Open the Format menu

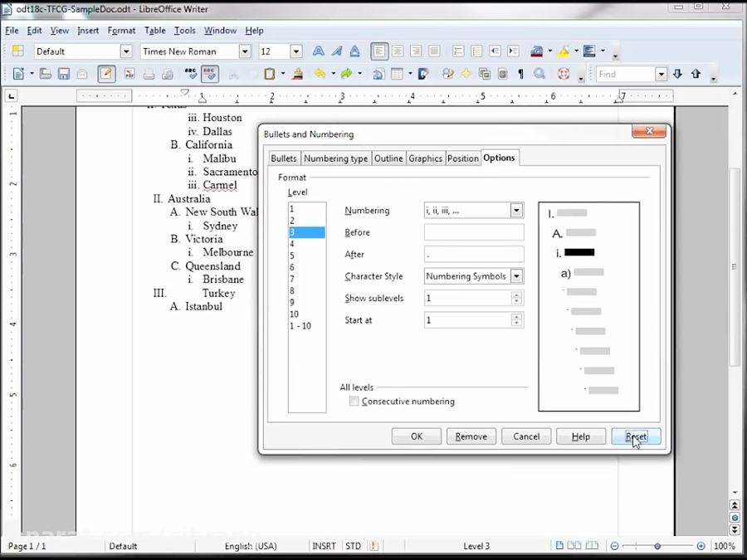[121, 30]
